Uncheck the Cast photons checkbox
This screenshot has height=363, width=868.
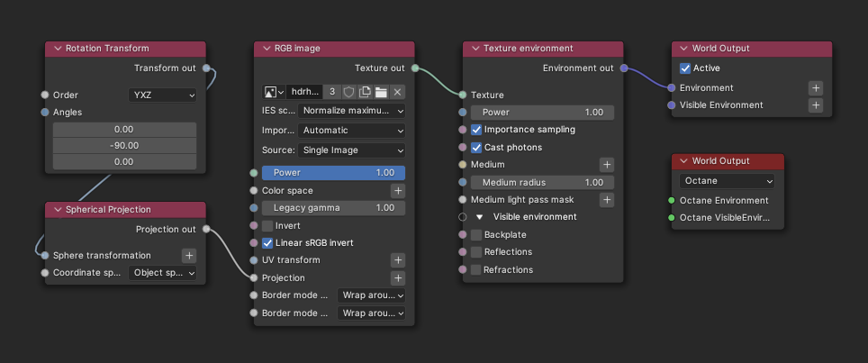click(x=477, y=148)
